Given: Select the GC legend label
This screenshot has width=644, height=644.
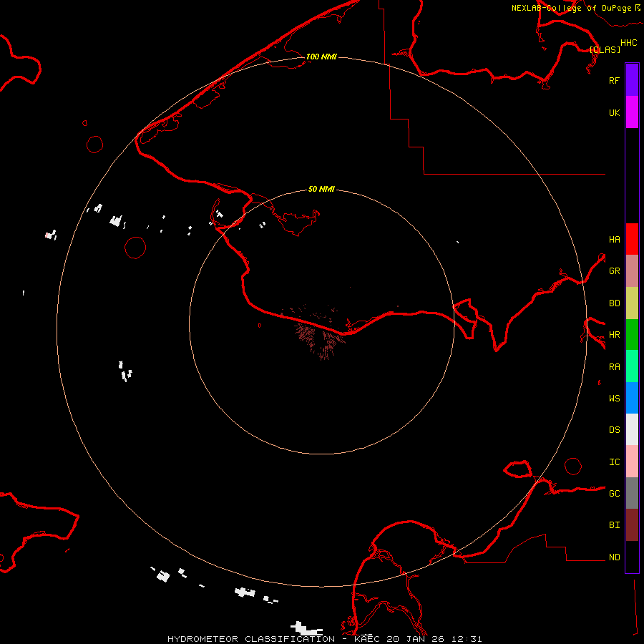Looking at the screenshot, I should click(614, 493).
